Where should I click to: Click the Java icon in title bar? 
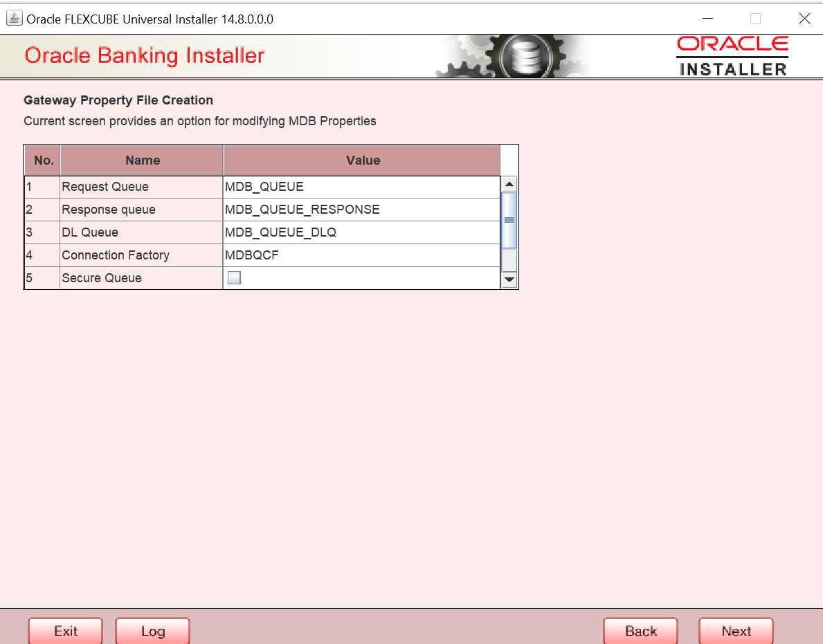coord(14,19)
